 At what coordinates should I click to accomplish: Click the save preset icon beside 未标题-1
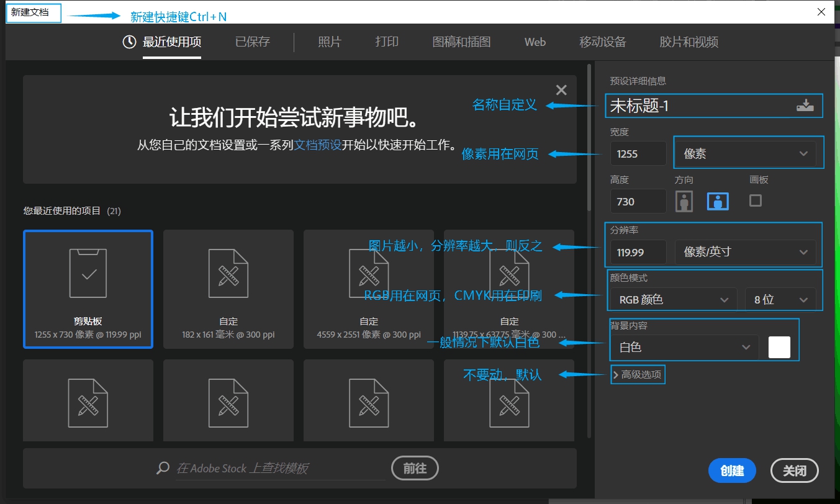pyautogui.click(x=805, y=106)
